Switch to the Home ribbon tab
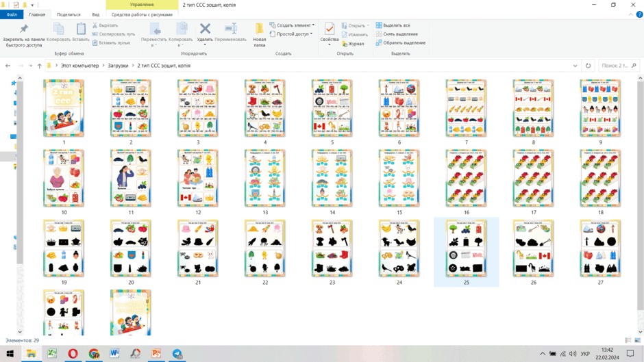Image resolution: width=644 pixels, height=362 pixels. pos(37,14)
